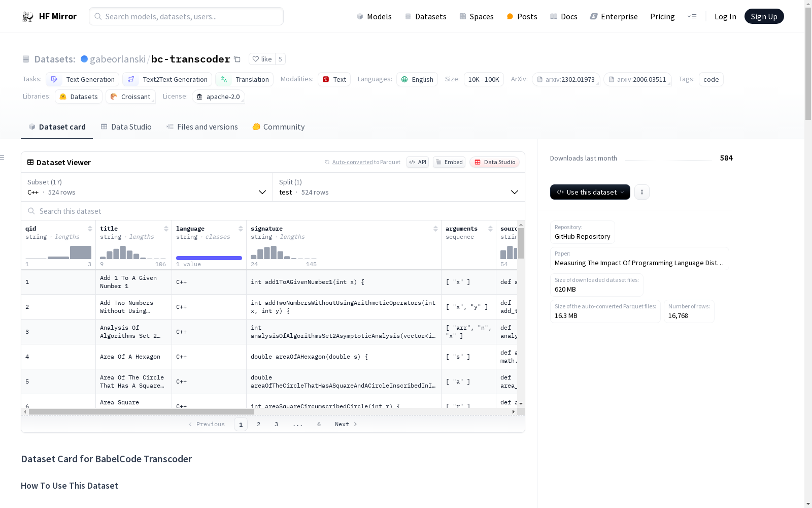Click the language column histogram bar
Viewport: 812px width, 508px height.
pos(209,258)
